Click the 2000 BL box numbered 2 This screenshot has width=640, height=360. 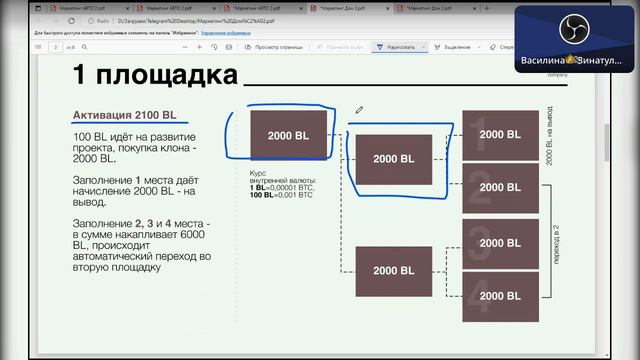(500, 188)
